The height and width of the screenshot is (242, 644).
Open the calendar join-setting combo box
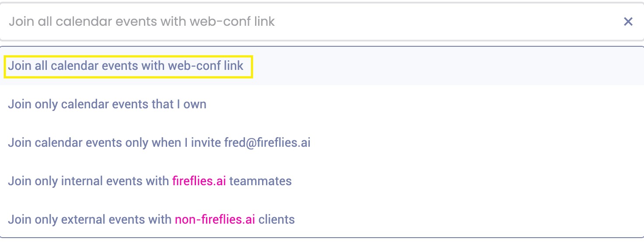322,21
